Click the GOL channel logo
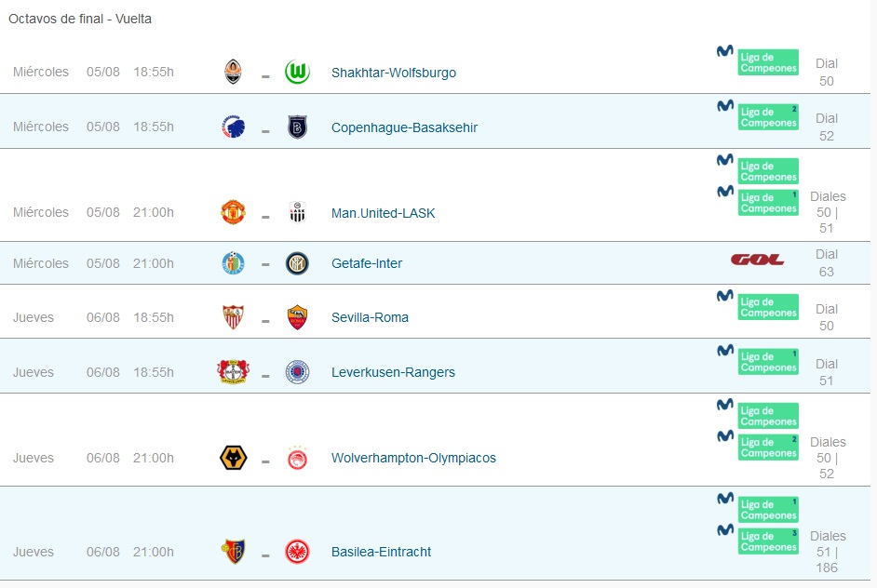Screen dimensions: 877x588 point(757,260)
